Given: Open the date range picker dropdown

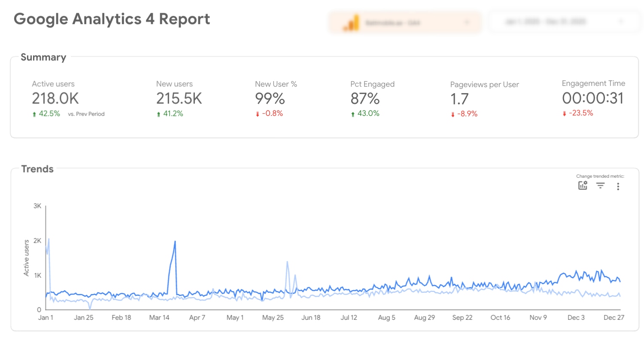Looking at the screenshot, I should 620,21.
